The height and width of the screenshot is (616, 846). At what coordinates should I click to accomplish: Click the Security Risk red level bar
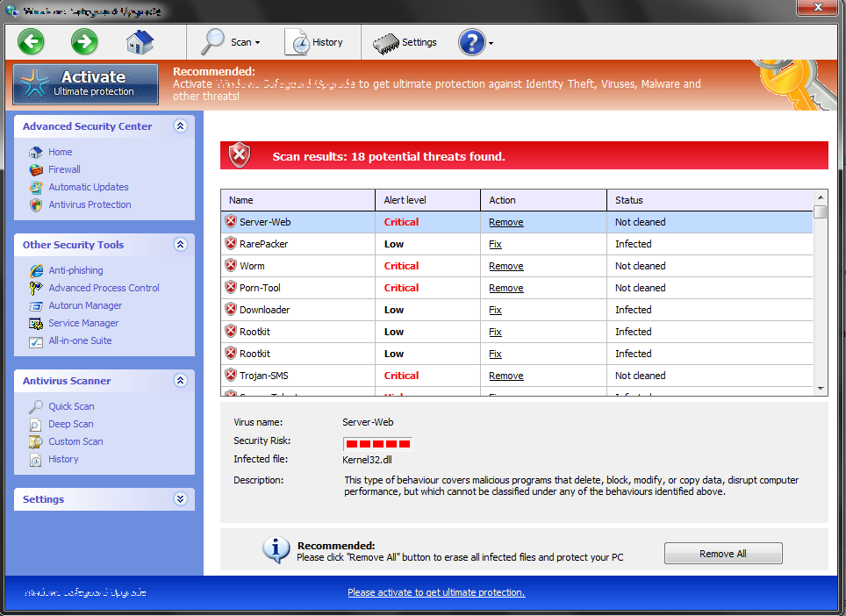click(377, 444)
